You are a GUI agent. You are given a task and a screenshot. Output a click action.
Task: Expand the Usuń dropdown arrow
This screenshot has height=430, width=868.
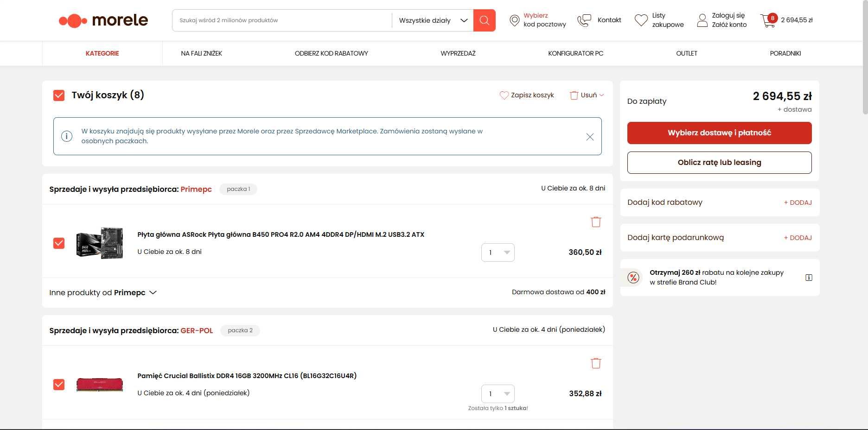pos(601,95)
